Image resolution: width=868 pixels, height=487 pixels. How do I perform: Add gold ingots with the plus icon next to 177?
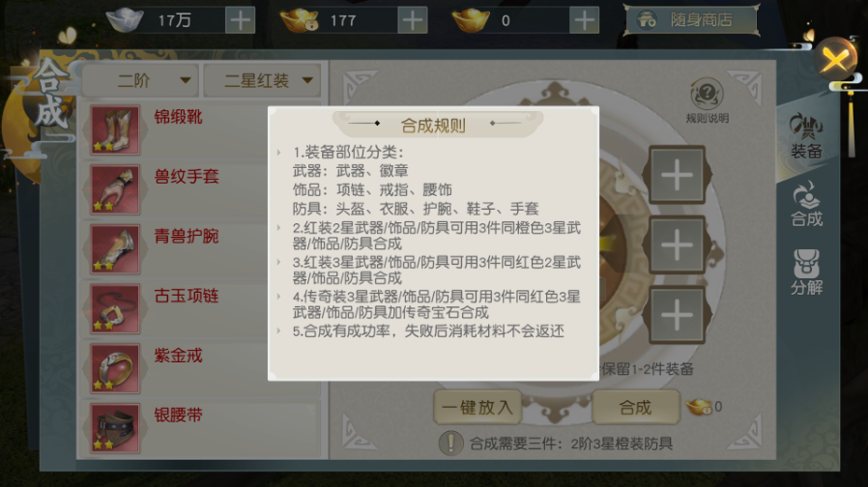click(x=413, y=20)
